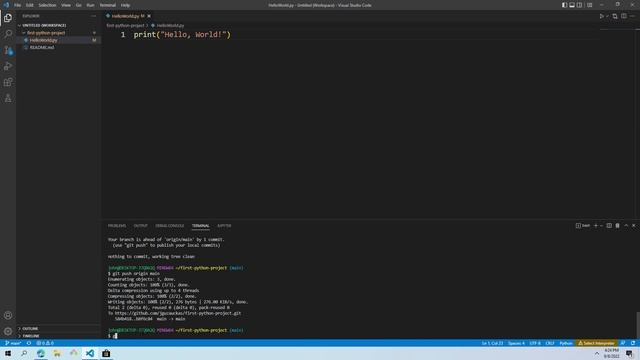Open notifications bell in status bar
The width and height of the screenshot is (640, 360).
coord(633,343)
